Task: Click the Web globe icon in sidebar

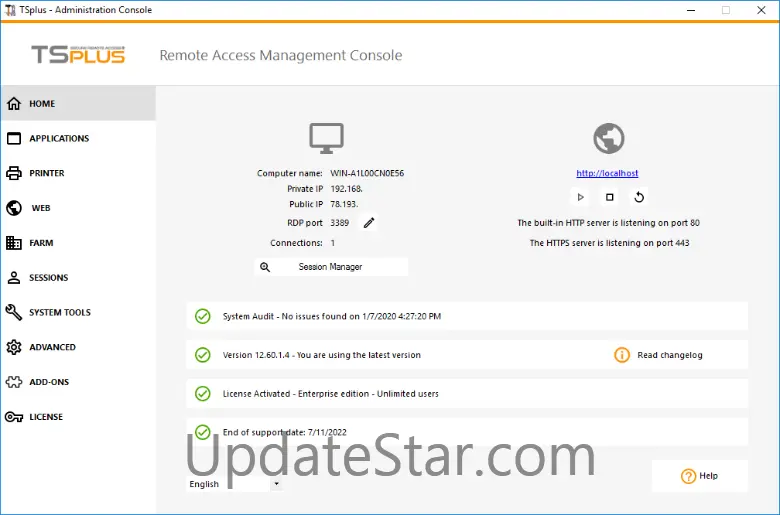Action: click(x=14, y=208)
